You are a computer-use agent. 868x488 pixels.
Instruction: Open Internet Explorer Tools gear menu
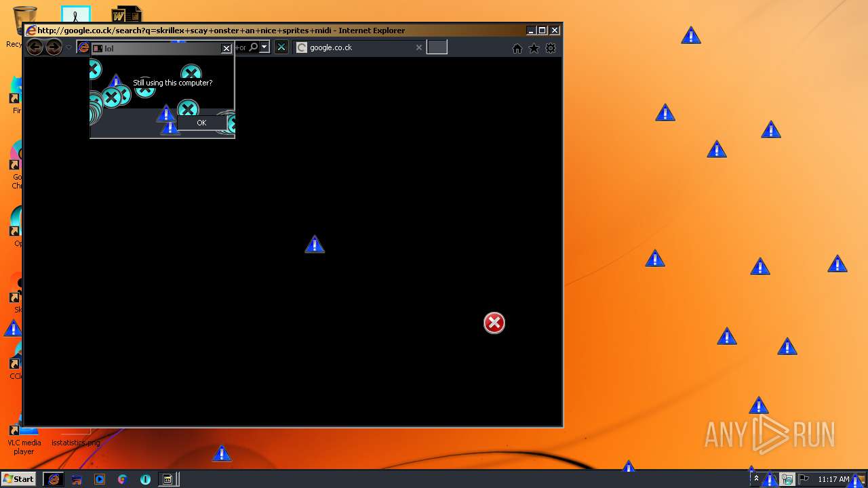click(x=551, y=48)
